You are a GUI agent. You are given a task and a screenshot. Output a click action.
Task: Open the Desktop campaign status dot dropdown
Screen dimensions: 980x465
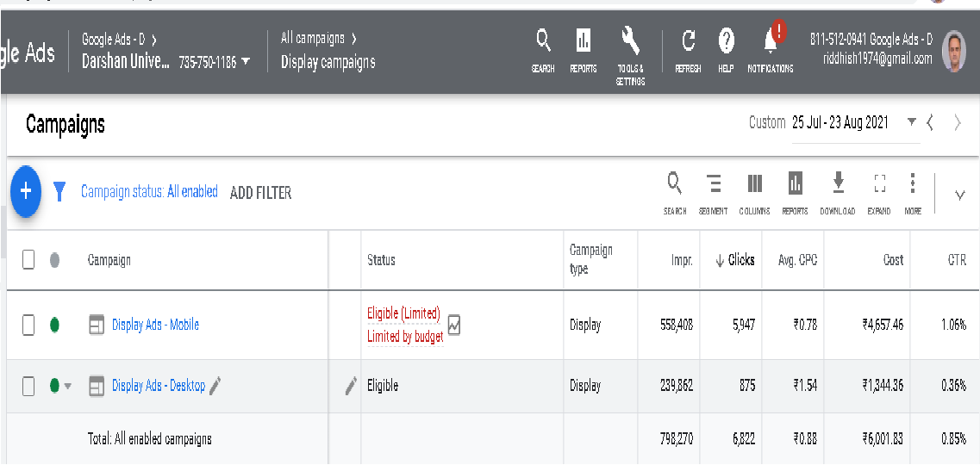point(68,387)
